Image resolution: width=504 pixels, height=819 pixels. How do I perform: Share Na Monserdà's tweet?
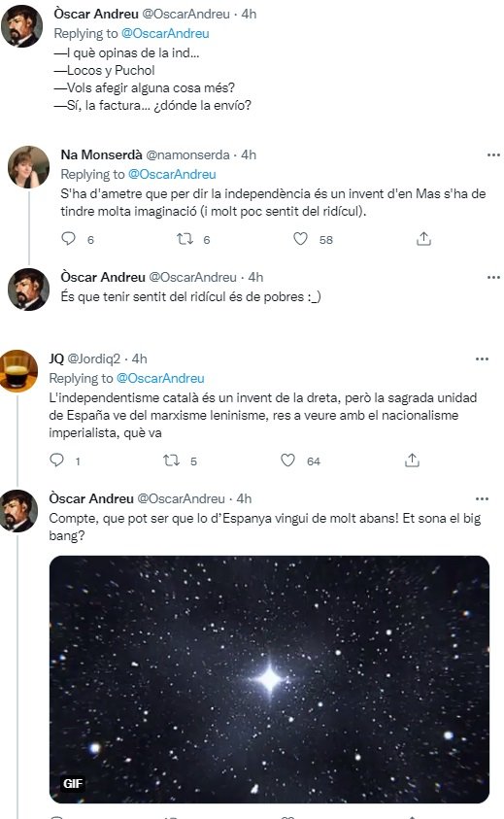click(423, 239)
